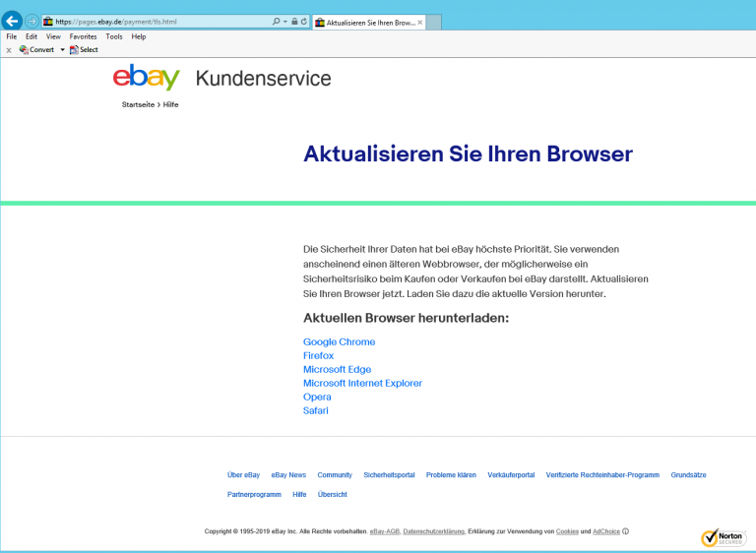Open the address bar search dropdown arrow
The image size is (756, 553).
click(x=284, y=22)
